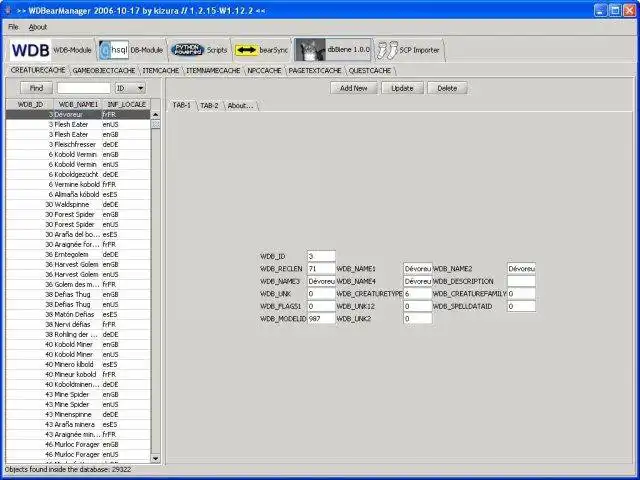Image resolution: width=640 pixels, height=480 pixels.
Task: Click the Update button
Action: (x=402, y=88)
